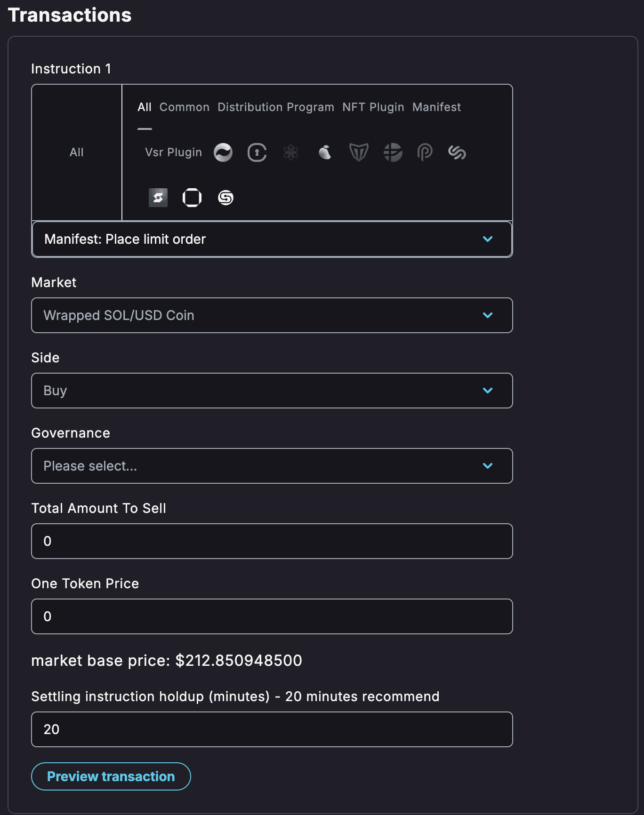Select the circular S-logo package icon

[x=226, y=198]
